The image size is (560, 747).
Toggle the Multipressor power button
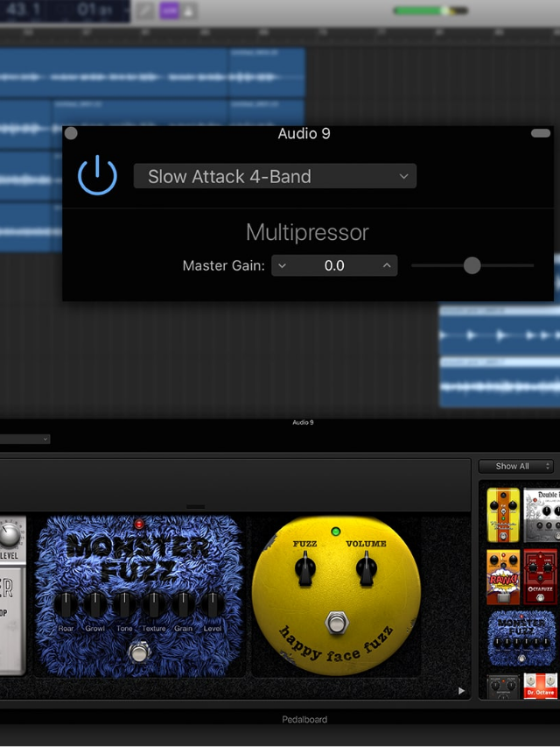[97, 175]
